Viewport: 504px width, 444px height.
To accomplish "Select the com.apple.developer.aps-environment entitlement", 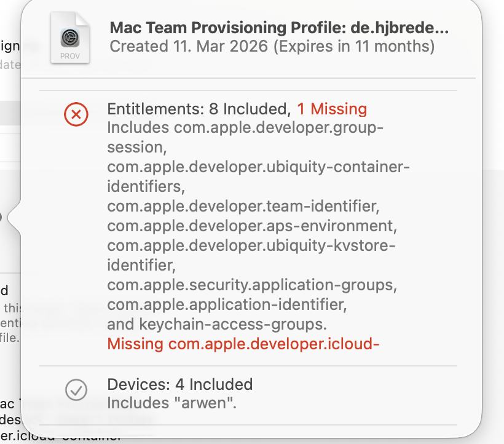I will (250, 225).
